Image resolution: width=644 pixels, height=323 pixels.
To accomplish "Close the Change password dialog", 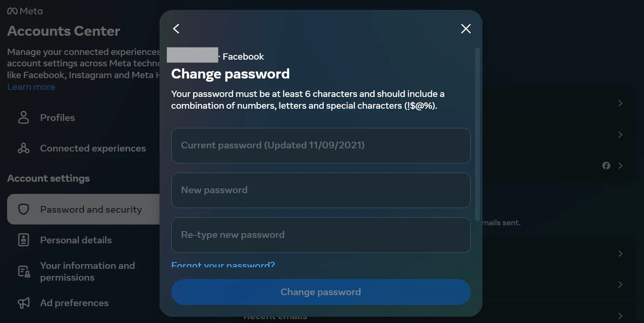I will (x=466, y=29).
